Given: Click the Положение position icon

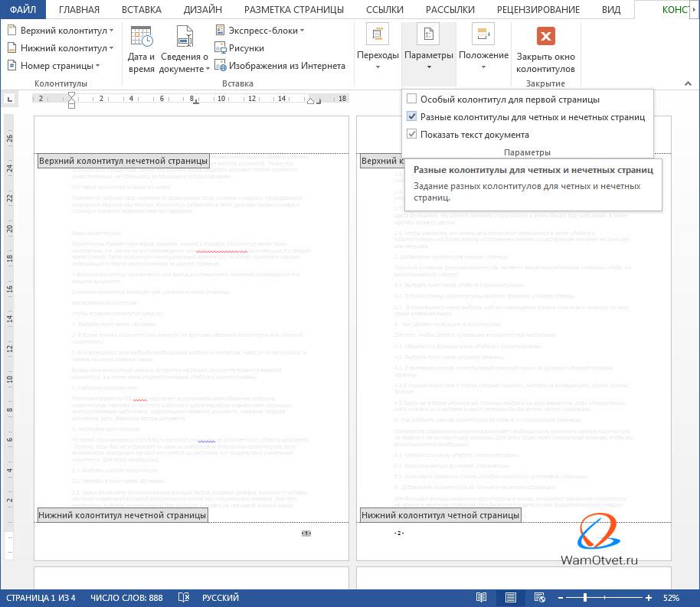Looking at the screenshot, I should 483,34.
